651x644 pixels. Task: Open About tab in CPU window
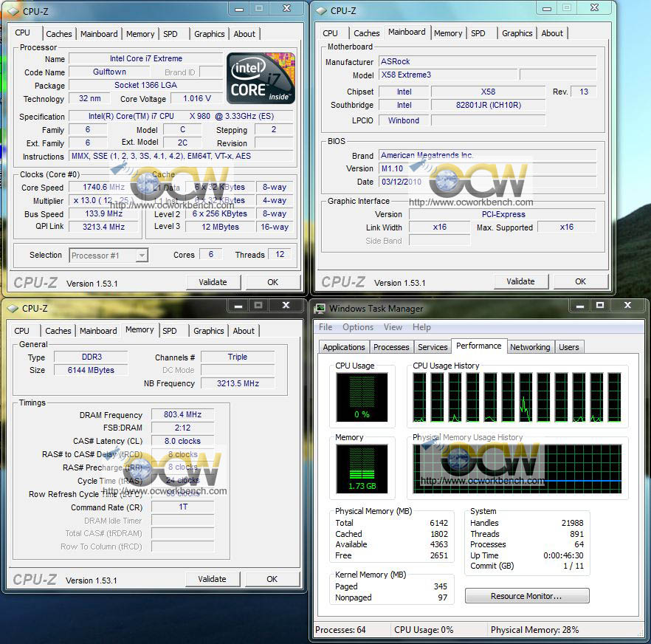[x=244, y=34]
